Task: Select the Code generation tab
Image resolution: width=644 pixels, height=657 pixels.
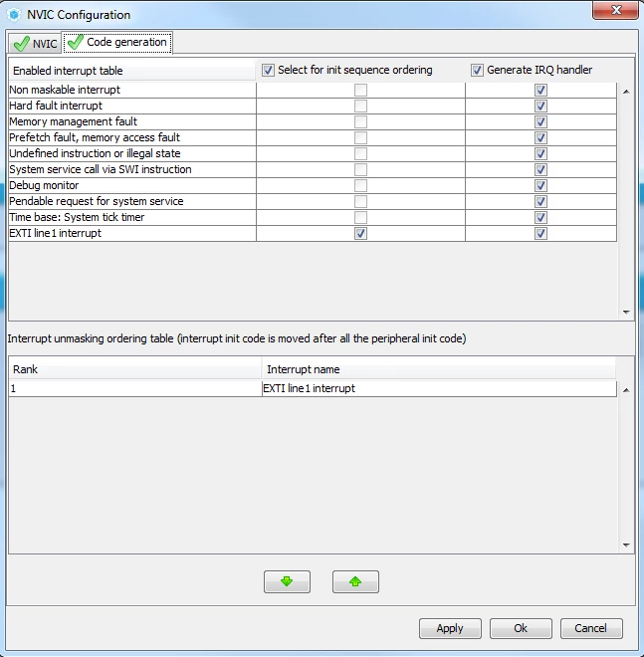Action: (117, 43)
